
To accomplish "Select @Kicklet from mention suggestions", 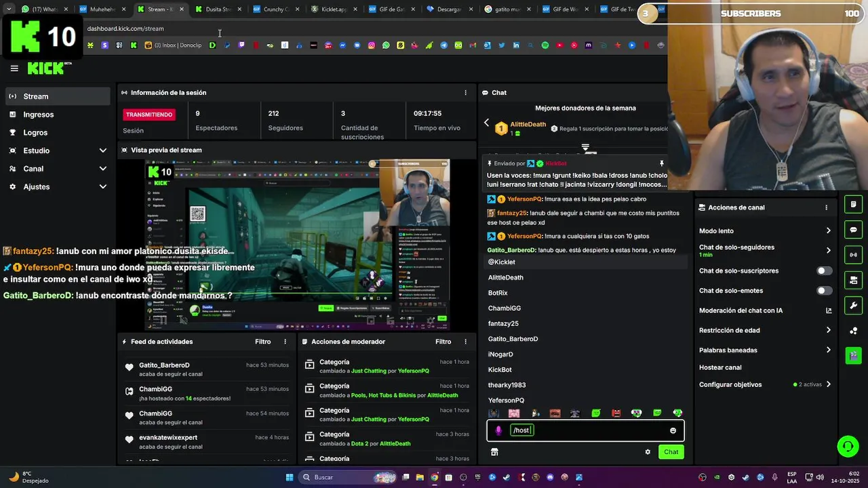I will [585, 262].
